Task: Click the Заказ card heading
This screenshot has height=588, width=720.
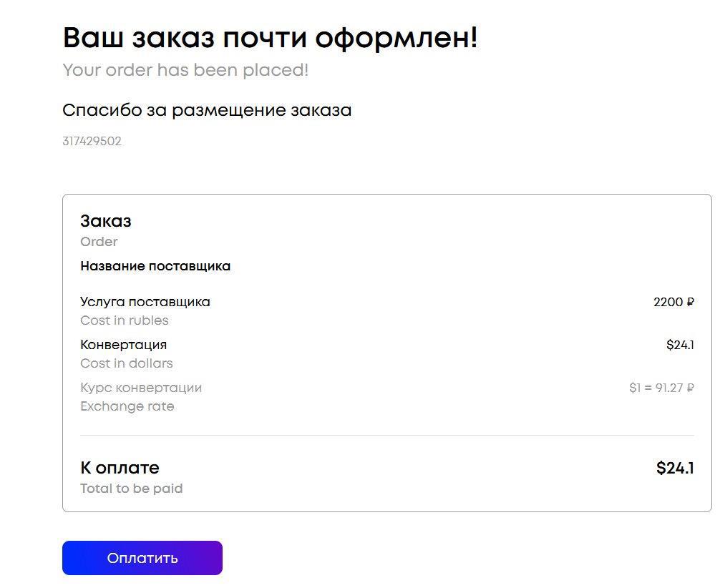Action: pos(106,221)
